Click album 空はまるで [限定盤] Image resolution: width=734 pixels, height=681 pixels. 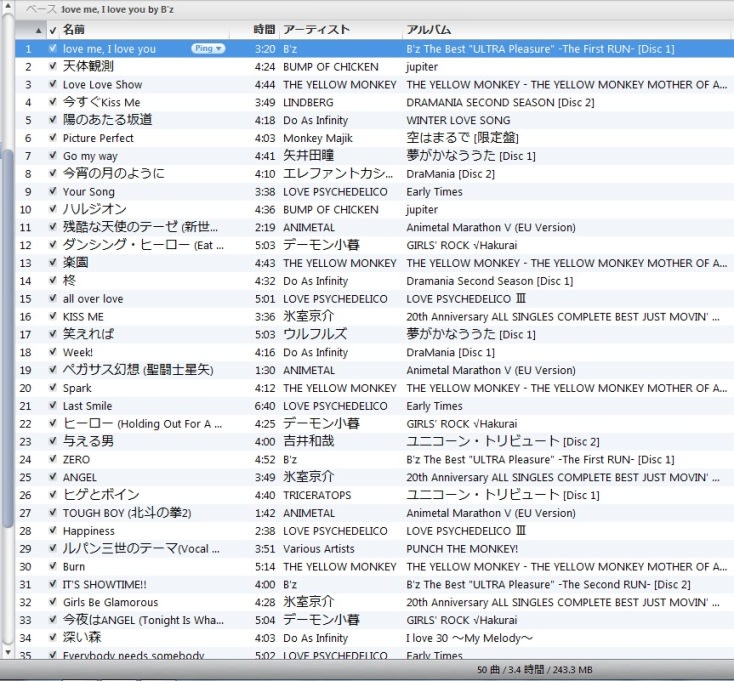pyautogui.click(x=462, y=138)
